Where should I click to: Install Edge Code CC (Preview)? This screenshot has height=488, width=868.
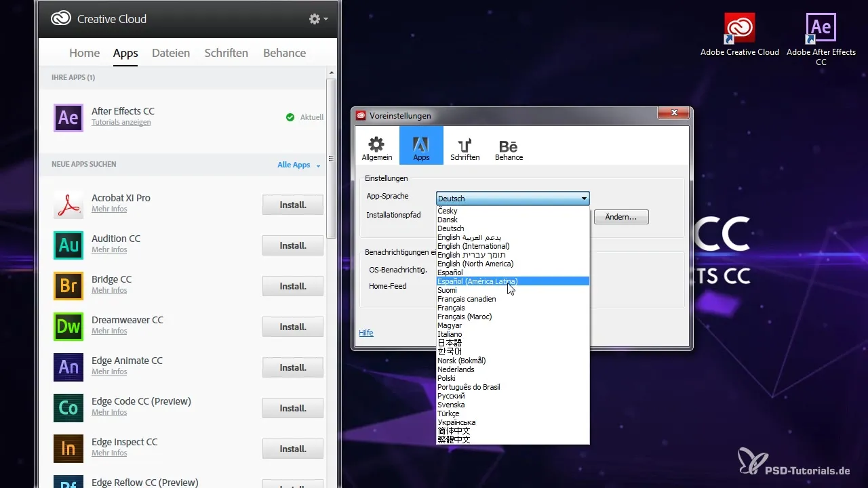[x=293, y=408]
